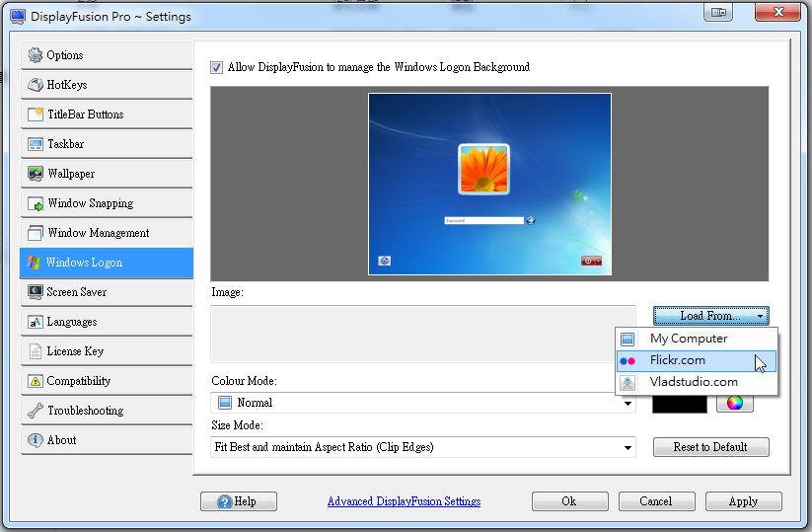Click the Compatibility warning icon
Viewport: 812px width, 532px height.
pos(36,381)
